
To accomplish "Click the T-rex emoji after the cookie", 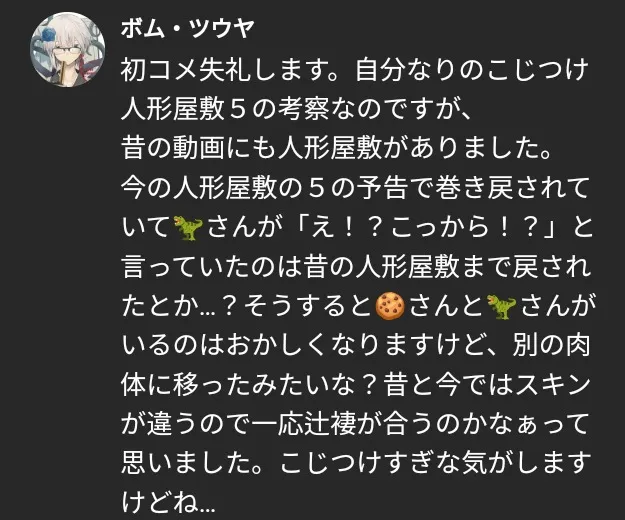I will tap(502, 306).
